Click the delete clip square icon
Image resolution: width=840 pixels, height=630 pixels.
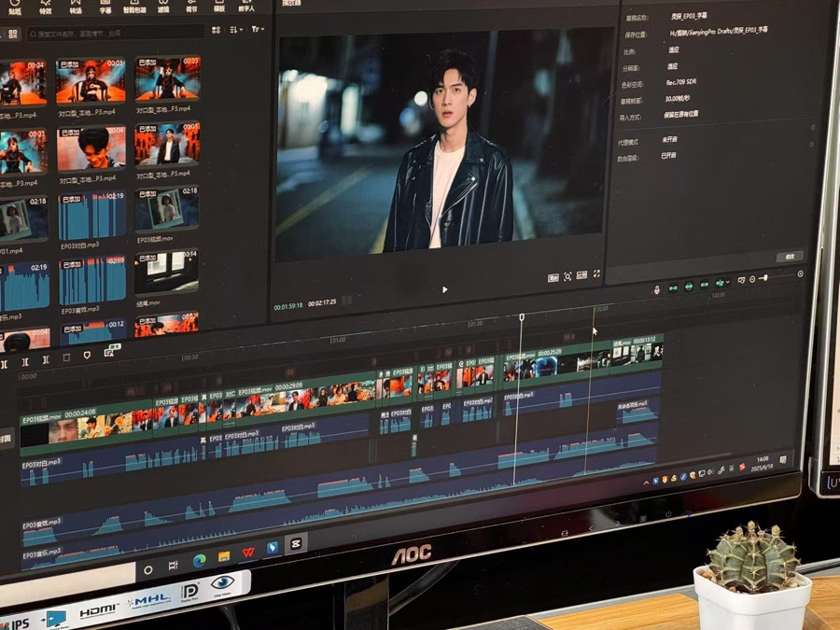[x=66, y=357]
